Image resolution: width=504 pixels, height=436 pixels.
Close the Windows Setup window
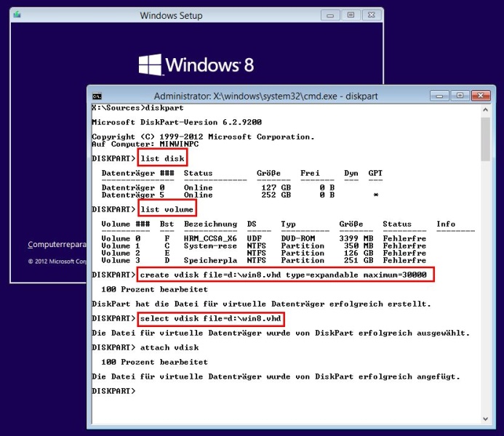click(x=371, y=15)
